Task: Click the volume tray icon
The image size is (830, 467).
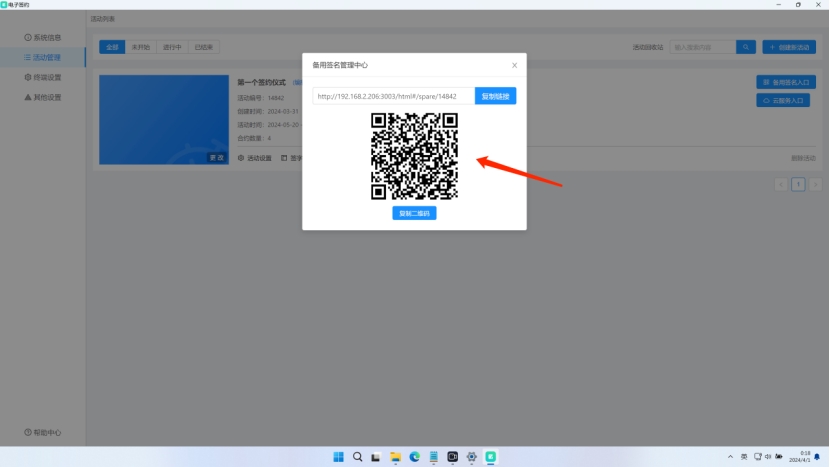Action: click(768, 456)
